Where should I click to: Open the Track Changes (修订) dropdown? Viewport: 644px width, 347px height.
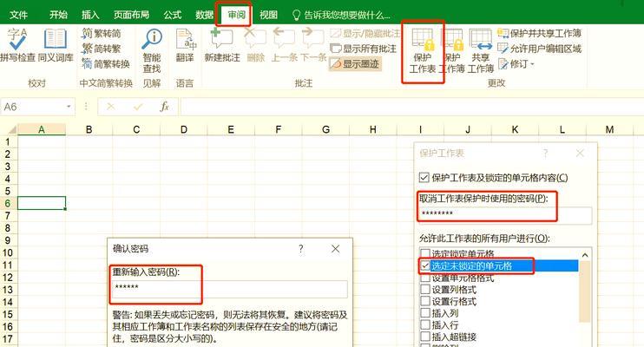(x=516, y=63)
